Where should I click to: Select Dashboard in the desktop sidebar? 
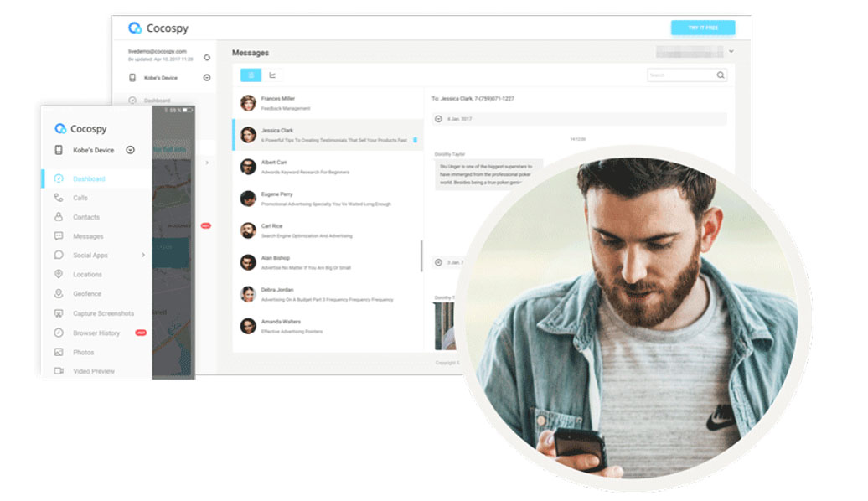pos(158,101)
